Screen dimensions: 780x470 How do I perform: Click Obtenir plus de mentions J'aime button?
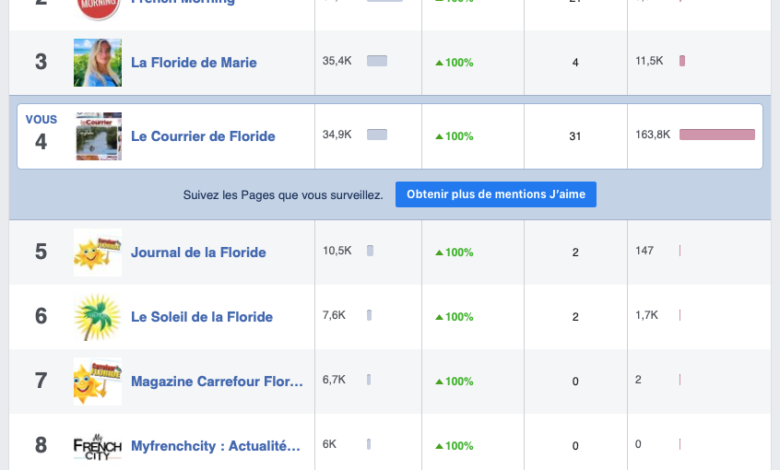click(496, 194)
